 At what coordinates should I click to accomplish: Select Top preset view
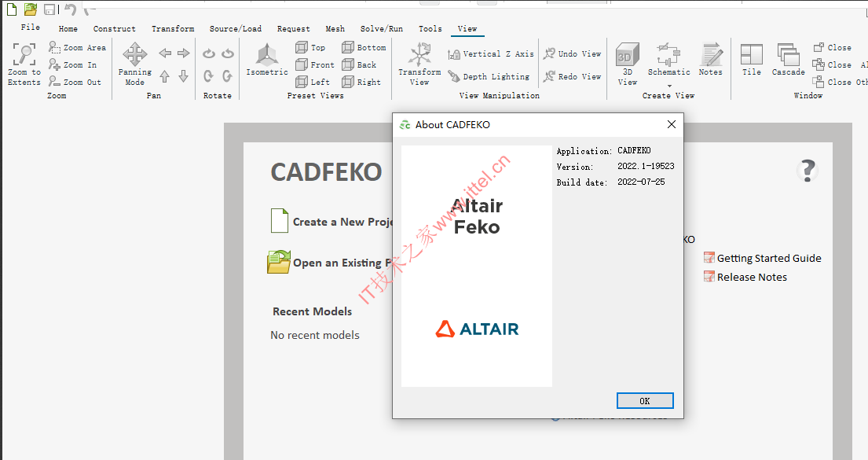pos(310,48)
